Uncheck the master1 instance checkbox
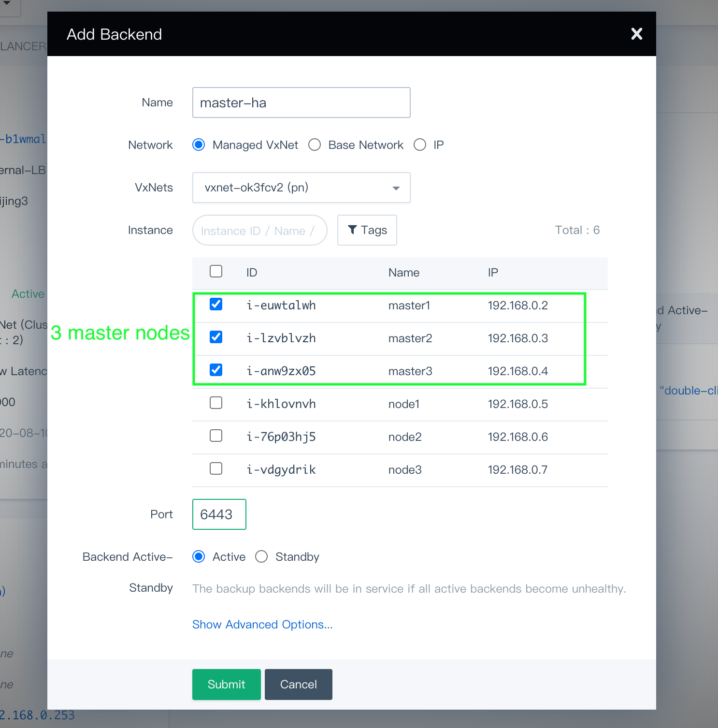Image resolution: width=718 pixels, height=728 pixels. [x=216, y=304]
